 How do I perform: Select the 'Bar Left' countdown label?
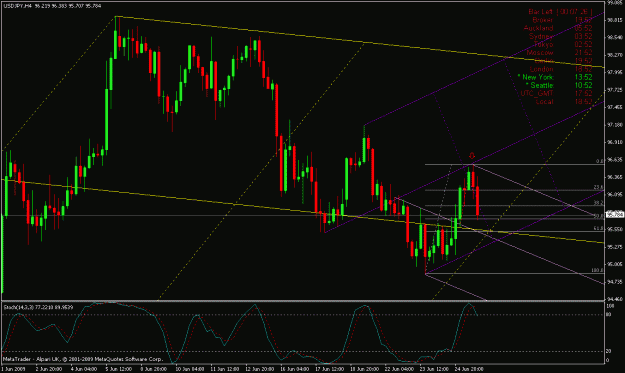[x=540, y=12]
